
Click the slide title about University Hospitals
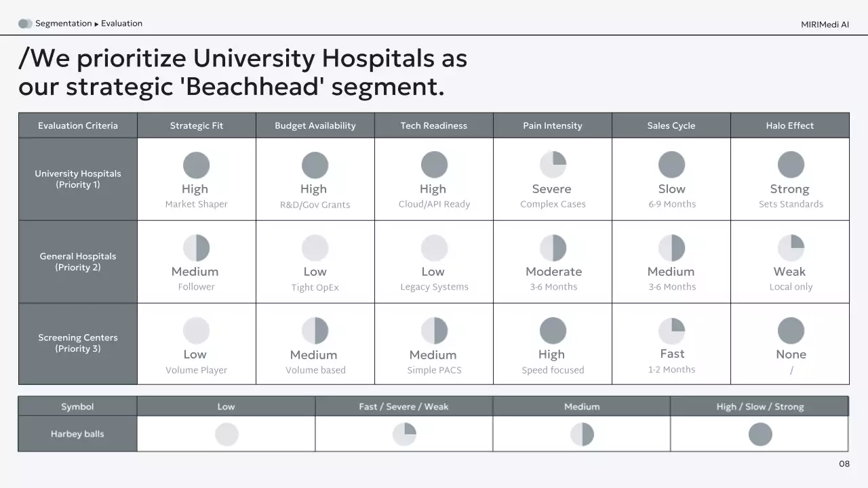[x=243, y=73]
